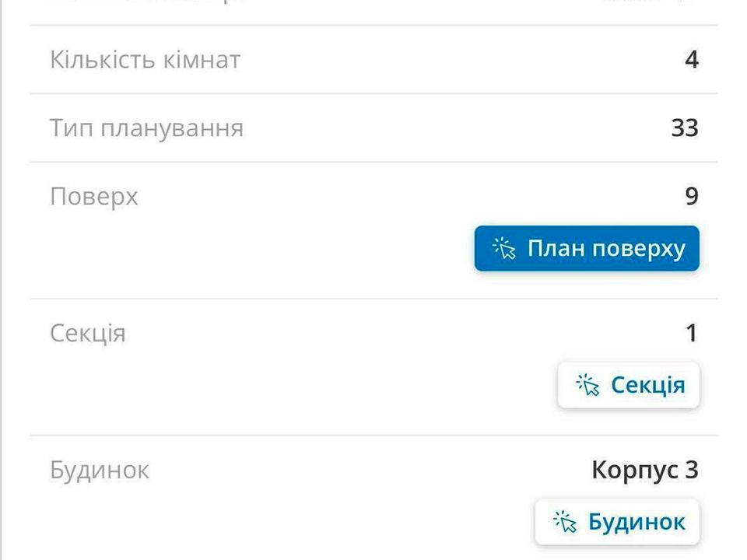The width and height of the screenshot is (747, 560).
Task: Select the gray Секція row label
Action: [x=88, y=334]
